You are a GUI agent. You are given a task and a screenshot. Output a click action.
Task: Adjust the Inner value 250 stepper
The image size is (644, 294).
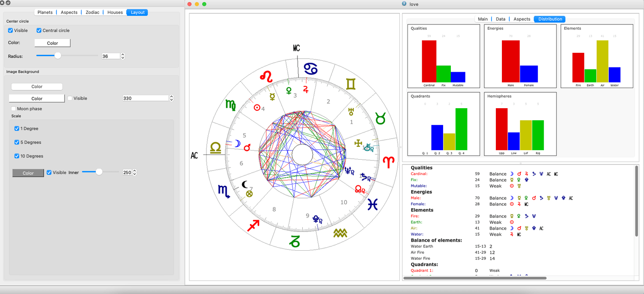coord(135,173)
